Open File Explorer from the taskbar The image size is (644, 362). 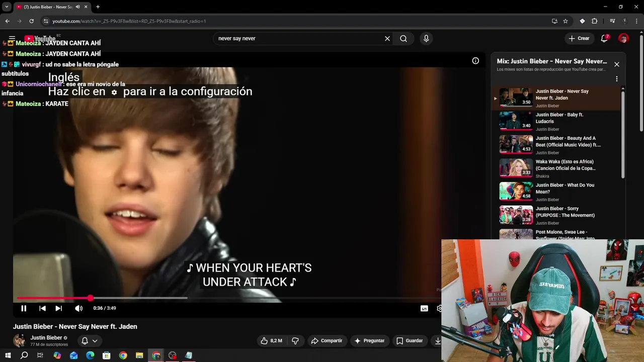[x=139, y=355]
